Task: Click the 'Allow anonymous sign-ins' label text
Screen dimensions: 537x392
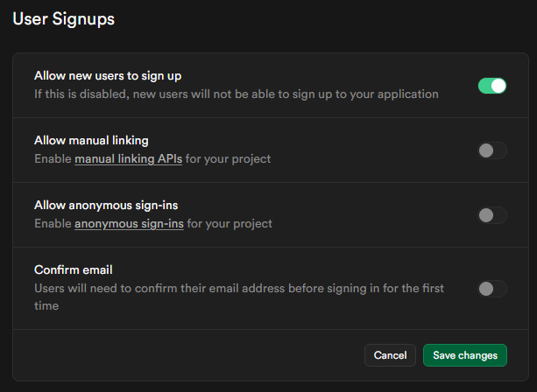Action: 106,206
